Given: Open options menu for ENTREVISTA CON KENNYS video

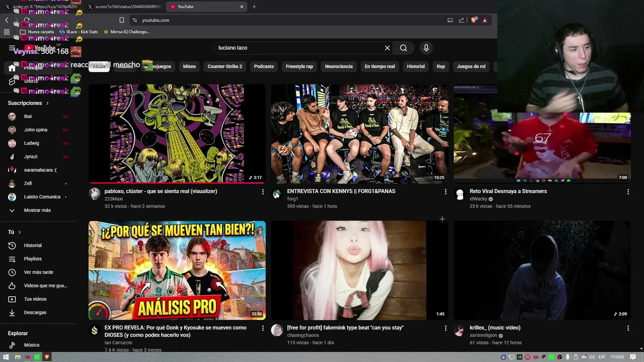Looking at the screenshot, I should (x=445, y=192).
